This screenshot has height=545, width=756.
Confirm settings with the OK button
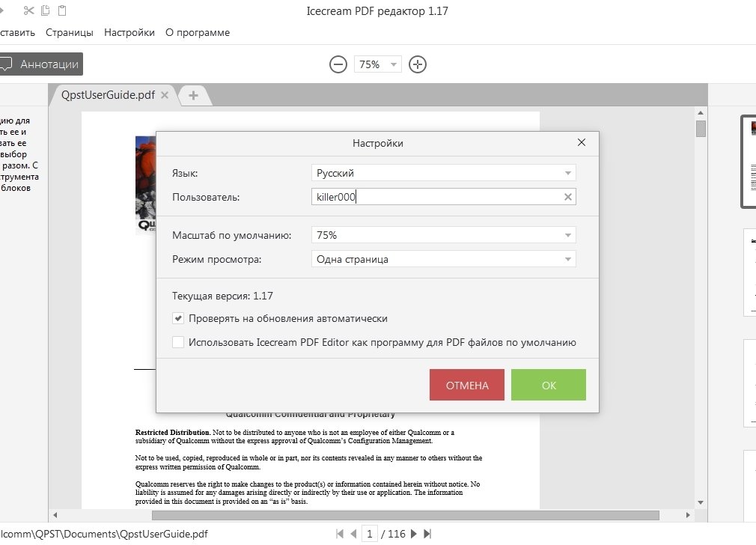(x=549, y=385)
